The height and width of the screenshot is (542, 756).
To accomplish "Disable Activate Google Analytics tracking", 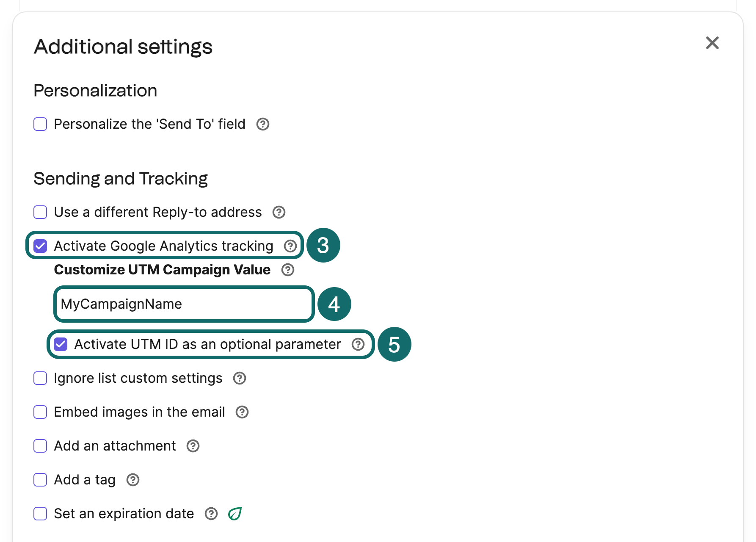I will pyautogui.click(x=40, y=246).
